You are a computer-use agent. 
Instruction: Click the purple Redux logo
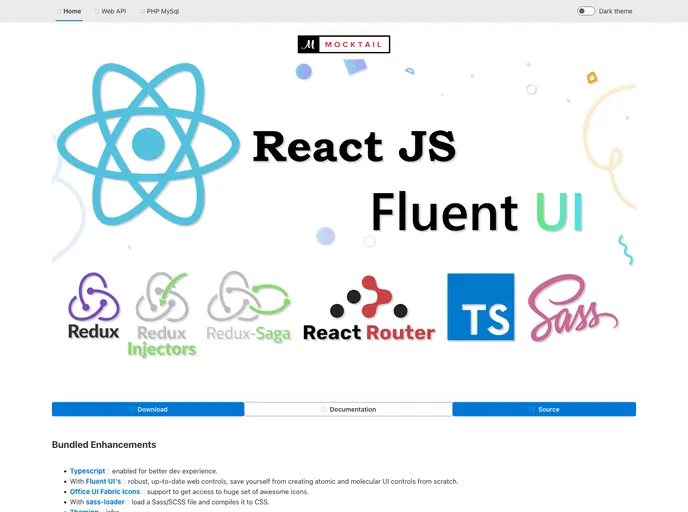tap(94, 306)
